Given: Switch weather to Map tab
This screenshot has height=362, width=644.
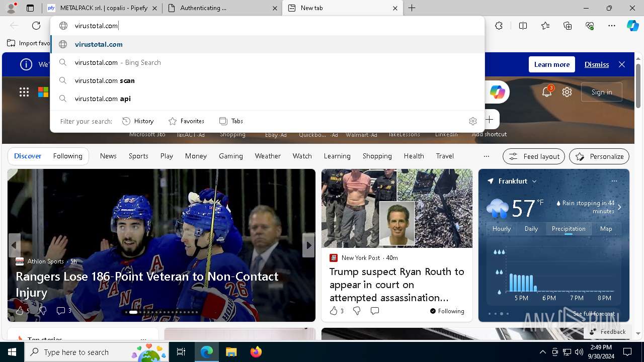Looking at the screenshot, I should point(606,229).
